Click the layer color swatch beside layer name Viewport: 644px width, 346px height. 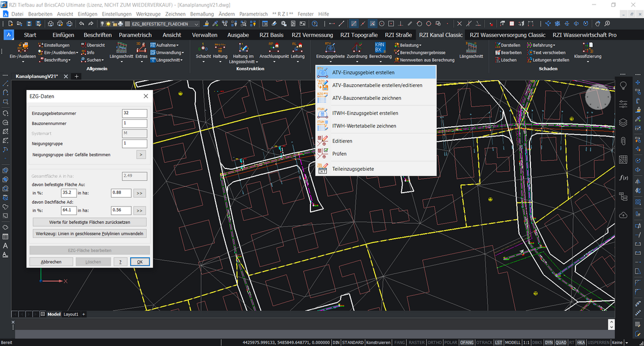127,24
